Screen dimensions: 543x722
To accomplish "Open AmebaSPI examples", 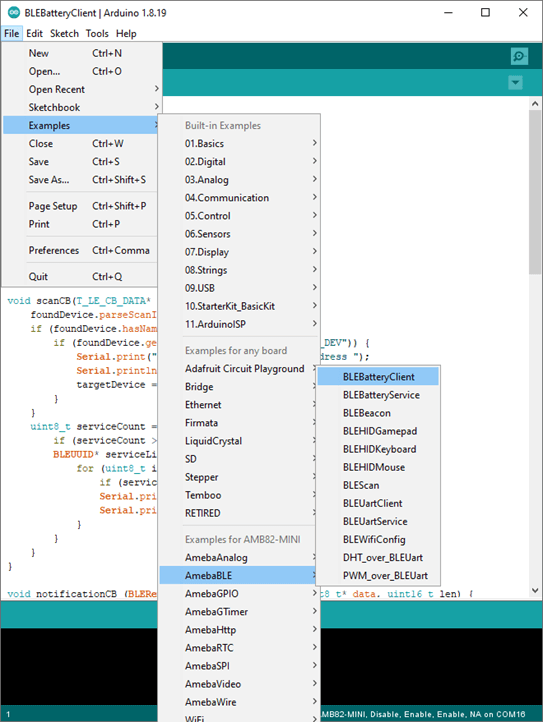I will [239, 666].
